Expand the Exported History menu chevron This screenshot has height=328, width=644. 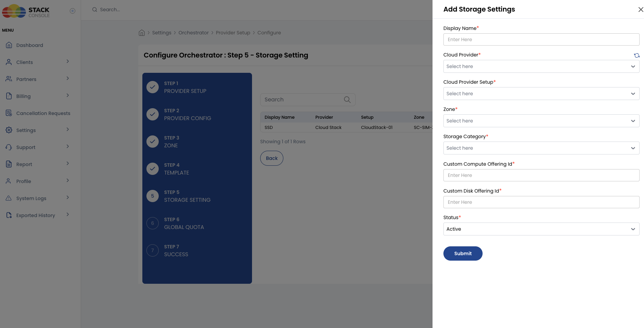68,215
